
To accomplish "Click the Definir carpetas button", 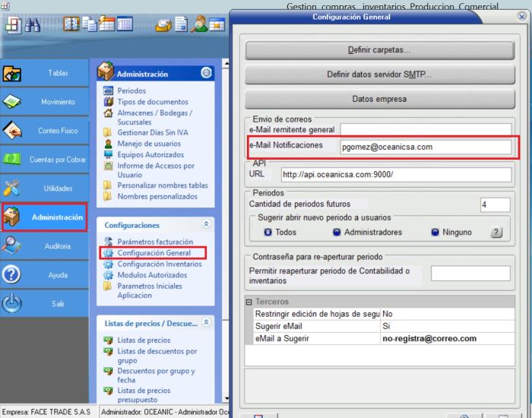I will (x=378, y=50).
